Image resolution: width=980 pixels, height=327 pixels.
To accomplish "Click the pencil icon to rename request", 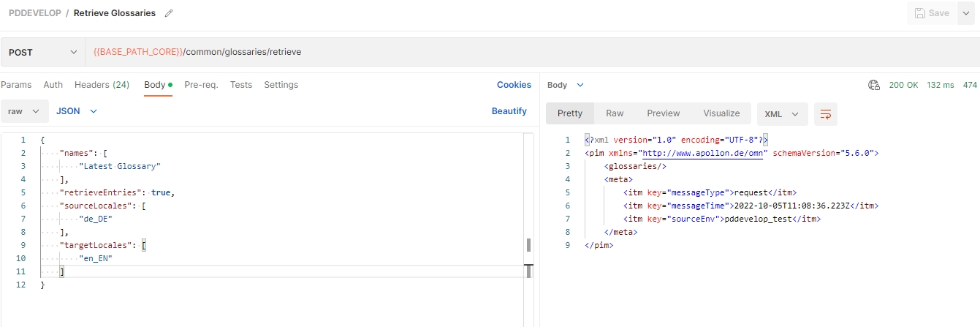I will [170, 13].
